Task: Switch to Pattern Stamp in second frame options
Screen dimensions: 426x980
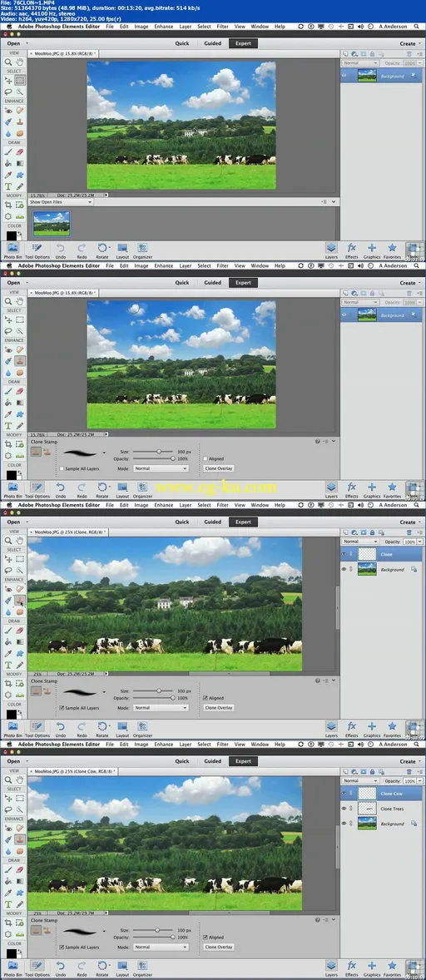Action: pos(47,452)
